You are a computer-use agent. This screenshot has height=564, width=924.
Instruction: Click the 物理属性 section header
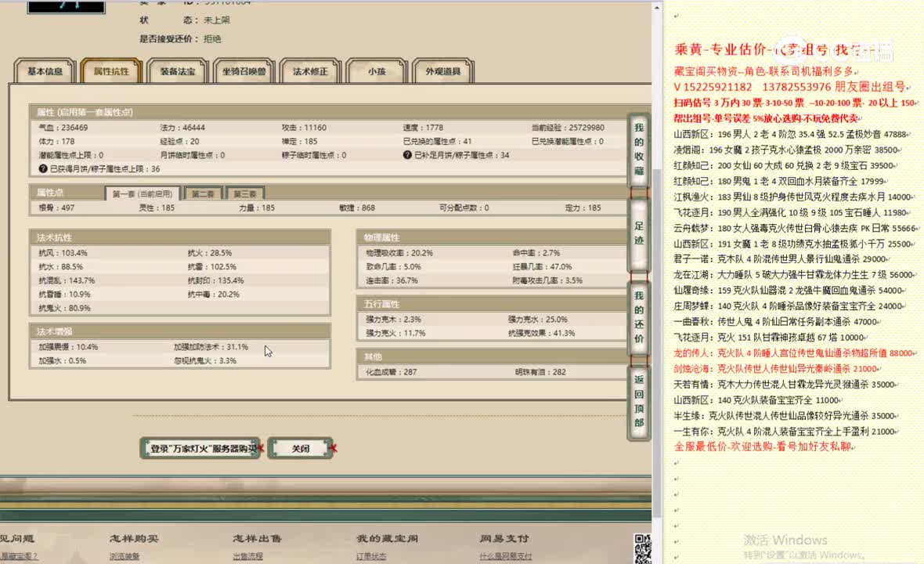493,237
